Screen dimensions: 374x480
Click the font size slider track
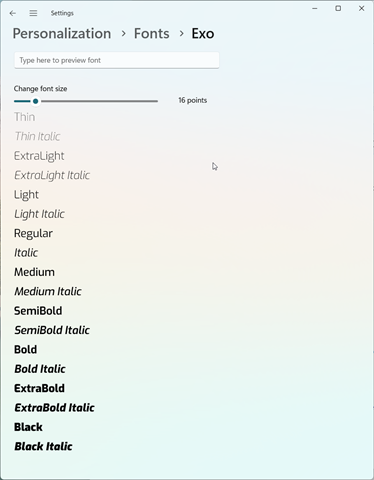(86, 101)
